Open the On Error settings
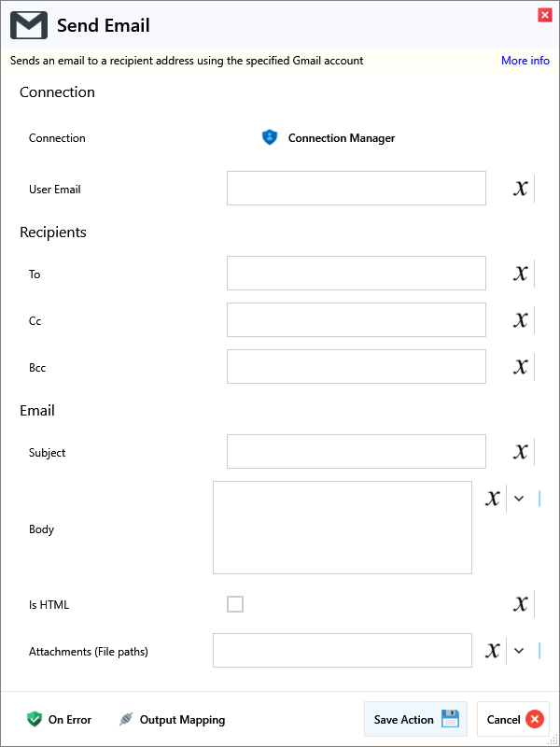This screenshot has width=560, height=747. tap(60, 719)
